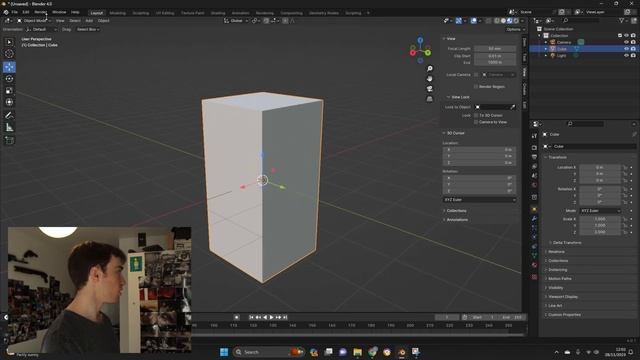Viewport: 640px width, 360px height.
Task: Open the Edit menu
Action: point(26,12)
